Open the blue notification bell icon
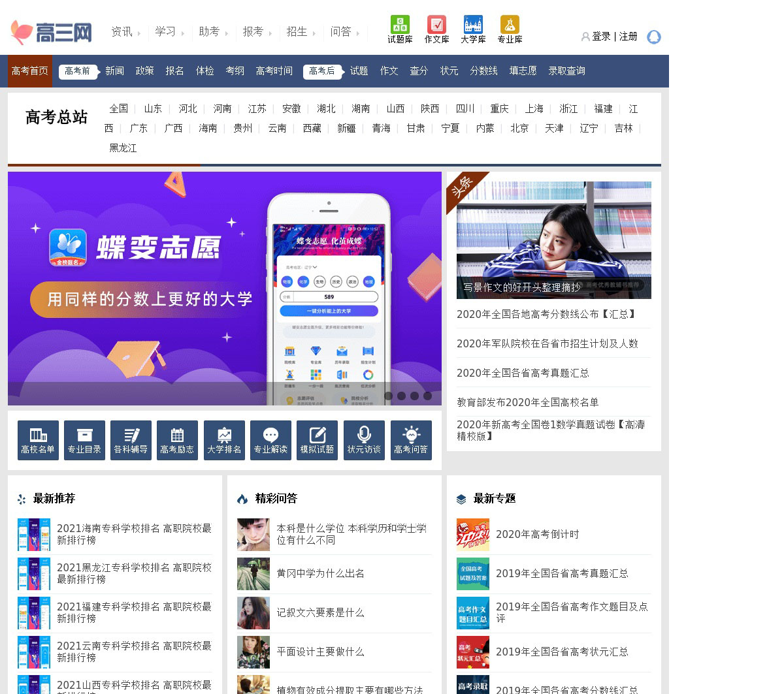Screen dimensions: 784x694 pos(653,37)
